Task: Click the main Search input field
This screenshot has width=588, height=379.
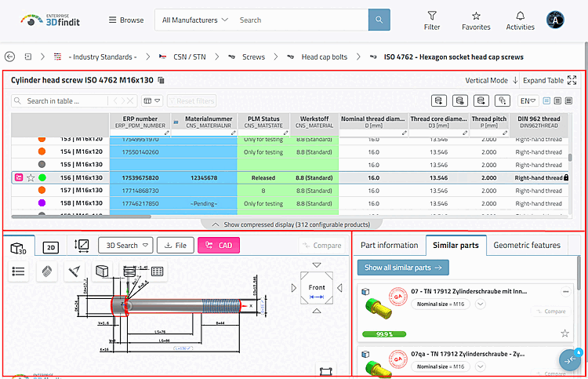Action: point(302,20)
